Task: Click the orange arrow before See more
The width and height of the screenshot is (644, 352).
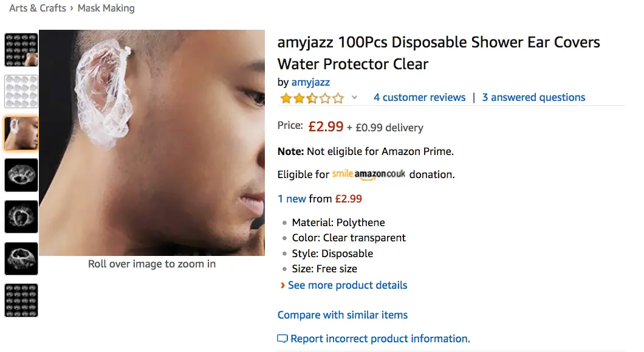Action: [283, 285]
